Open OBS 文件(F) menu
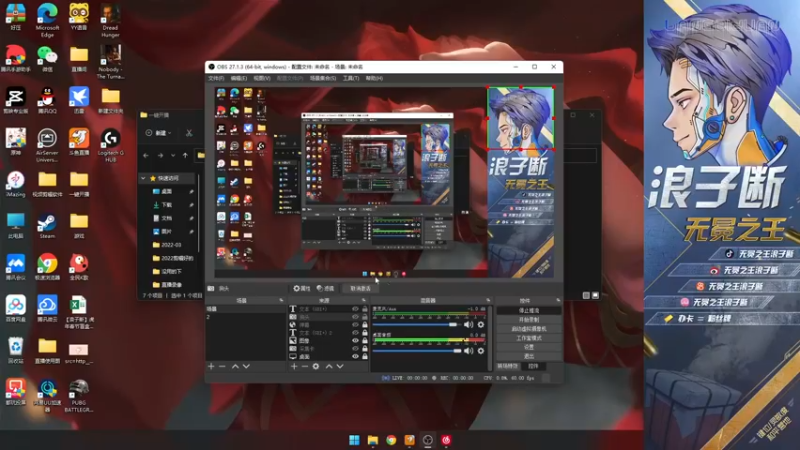This screenshot has width=800, height=450. pos(216,78)
